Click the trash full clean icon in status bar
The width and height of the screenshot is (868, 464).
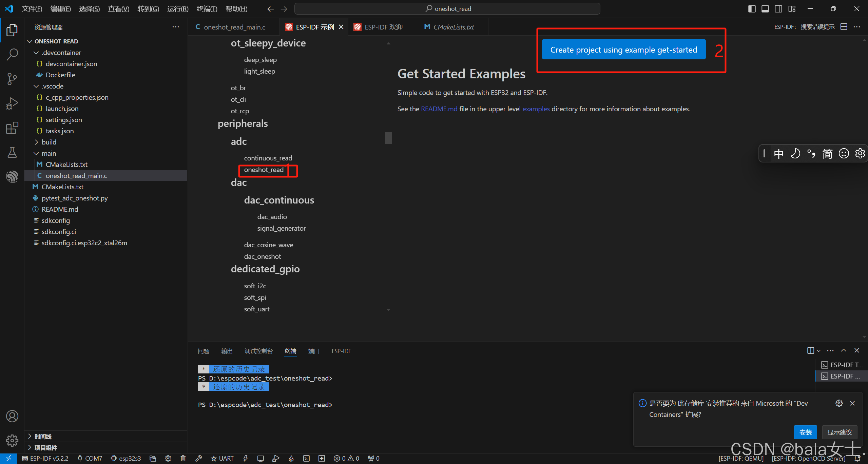pos(183,459)
